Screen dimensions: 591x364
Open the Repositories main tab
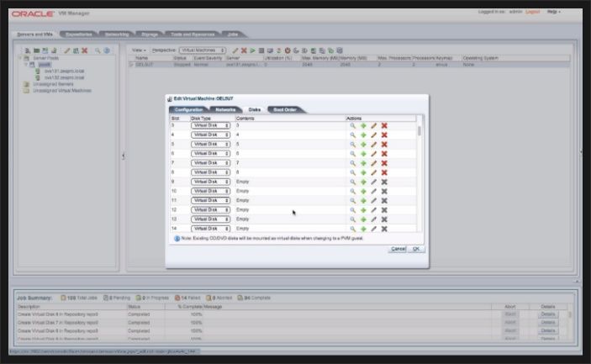(x=78, y=34)
